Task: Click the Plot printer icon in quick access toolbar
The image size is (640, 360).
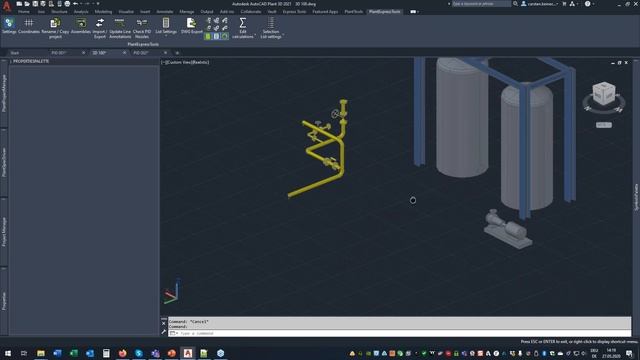Action: click(67, 4)
